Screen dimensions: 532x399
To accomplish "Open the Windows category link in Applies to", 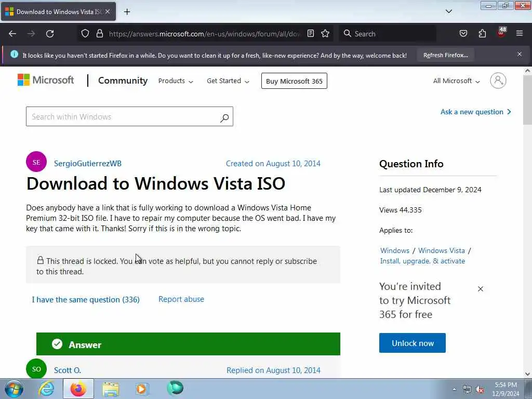I will 395,250.
